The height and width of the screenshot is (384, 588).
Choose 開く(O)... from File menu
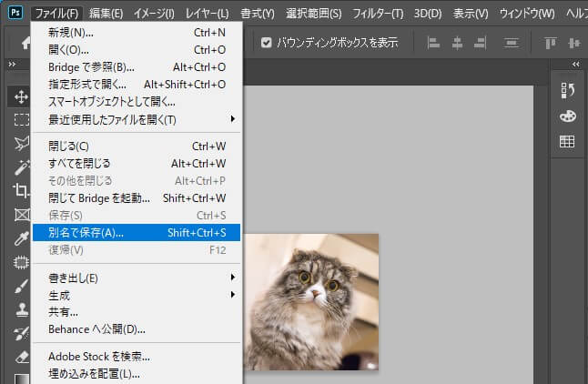pyautogui.click(x=137, y=50)
